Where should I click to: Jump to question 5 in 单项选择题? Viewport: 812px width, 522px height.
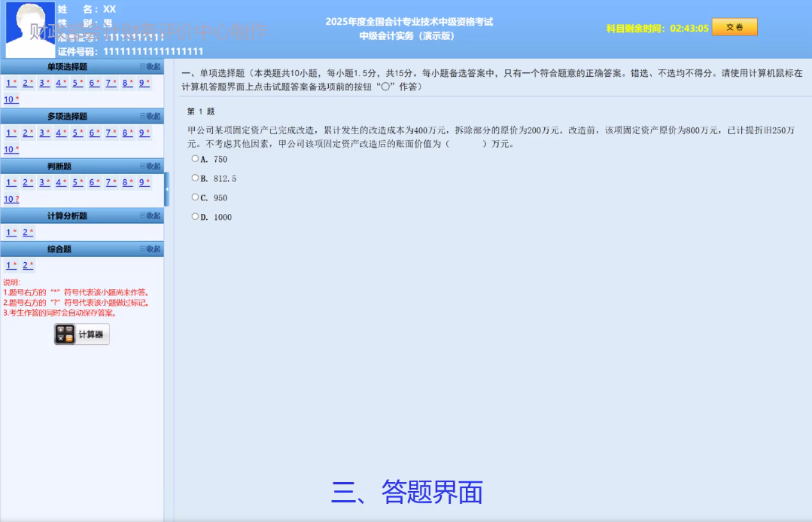[x=74, y=83]
